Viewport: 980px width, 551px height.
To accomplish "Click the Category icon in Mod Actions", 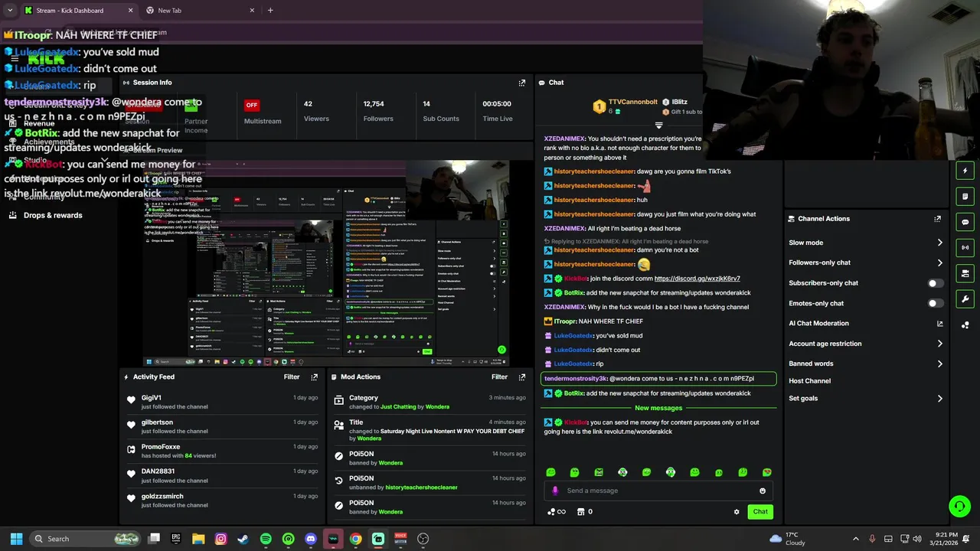I will (x=339, y=399).
